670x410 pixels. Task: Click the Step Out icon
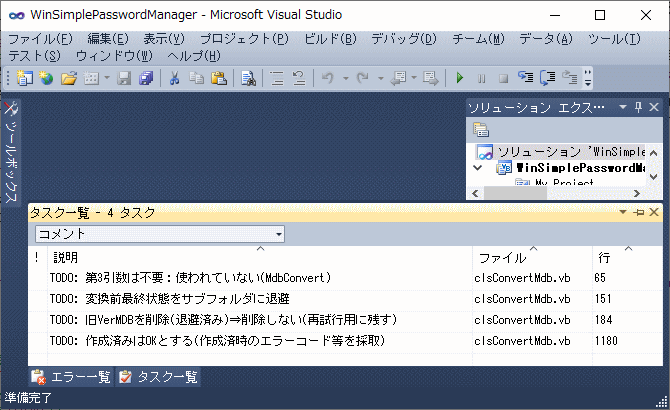tap(570, 78)
